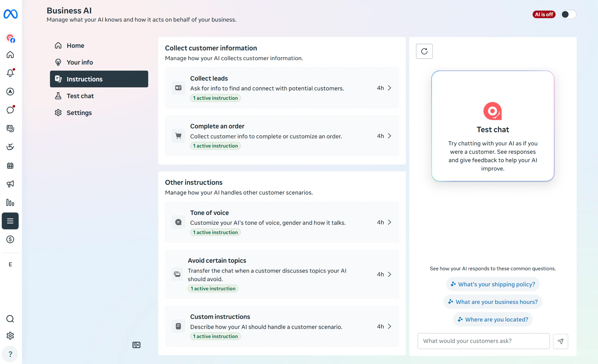598x364 pixels.
Task: Reset the test chat with refresh button
Action: pos(424,51)
